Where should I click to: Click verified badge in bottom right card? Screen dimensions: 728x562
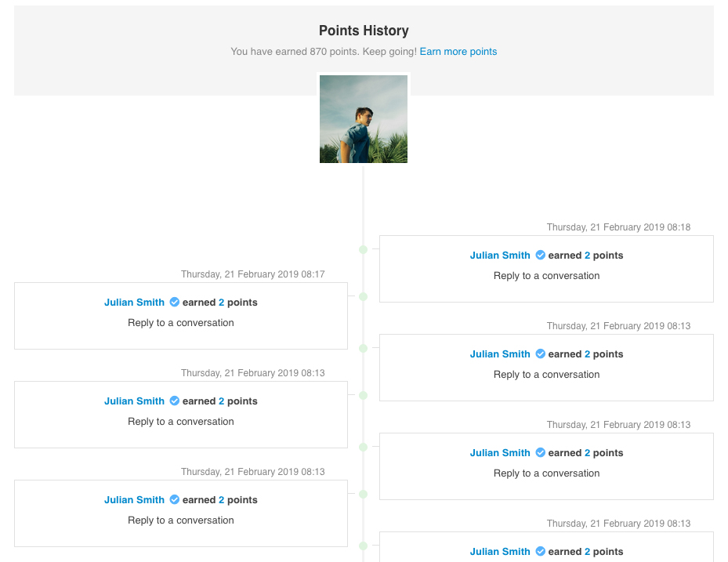(x=541, y=551)
